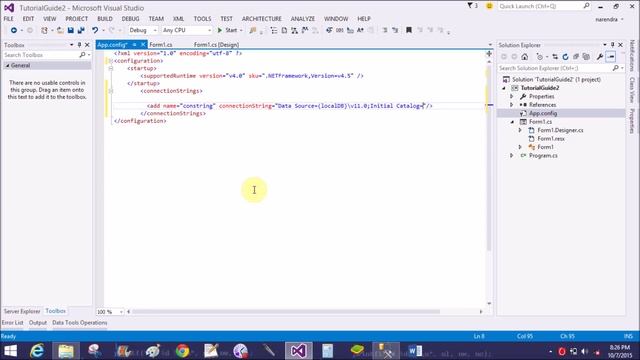
Task: Switch to the Server Explorer tab
Action: [x=22, y=311]
